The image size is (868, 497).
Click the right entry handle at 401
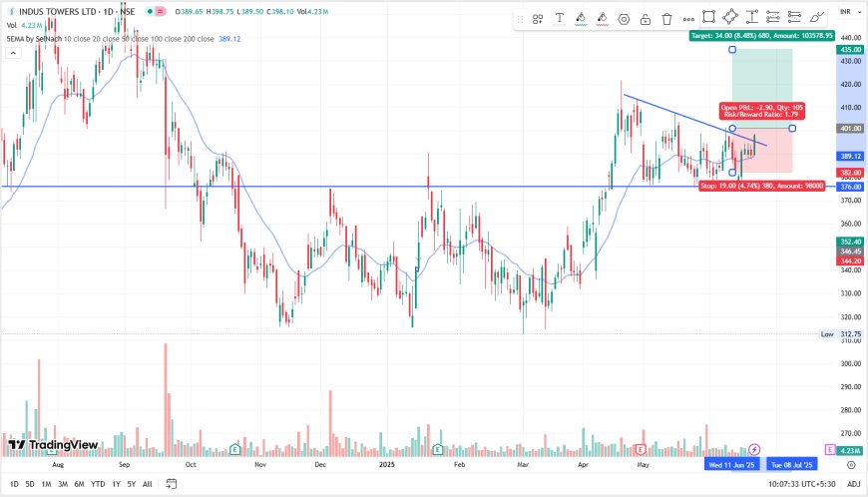(792, 129)
